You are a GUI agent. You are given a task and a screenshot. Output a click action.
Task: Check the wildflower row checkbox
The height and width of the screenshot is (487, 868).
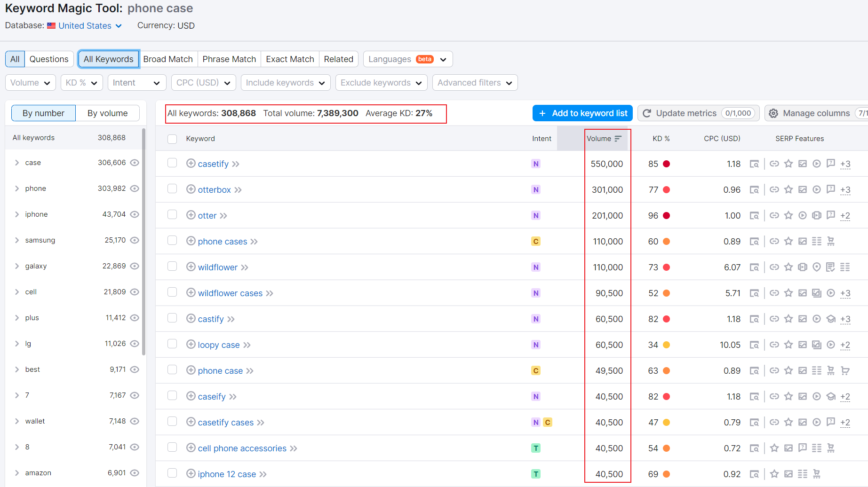[172, 266]
